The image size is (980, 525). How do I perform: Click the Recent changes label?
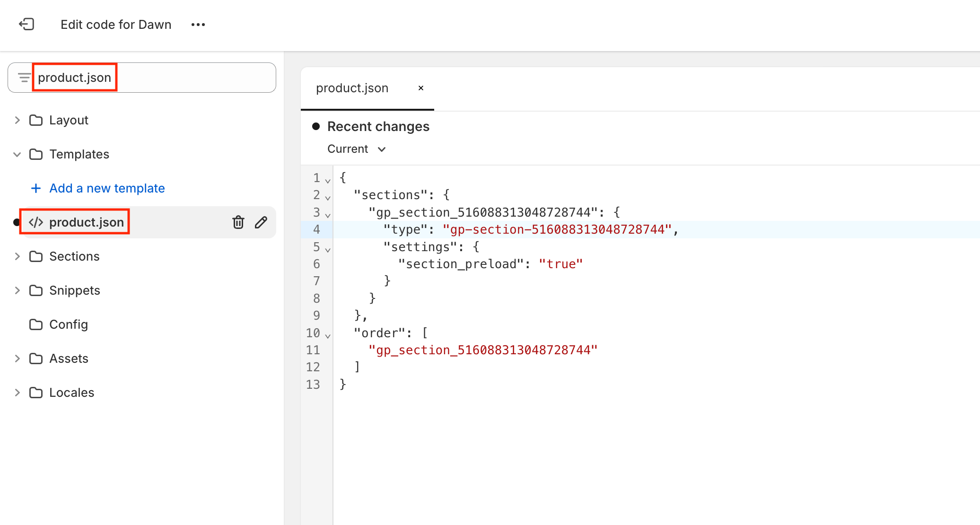point(378,126)
